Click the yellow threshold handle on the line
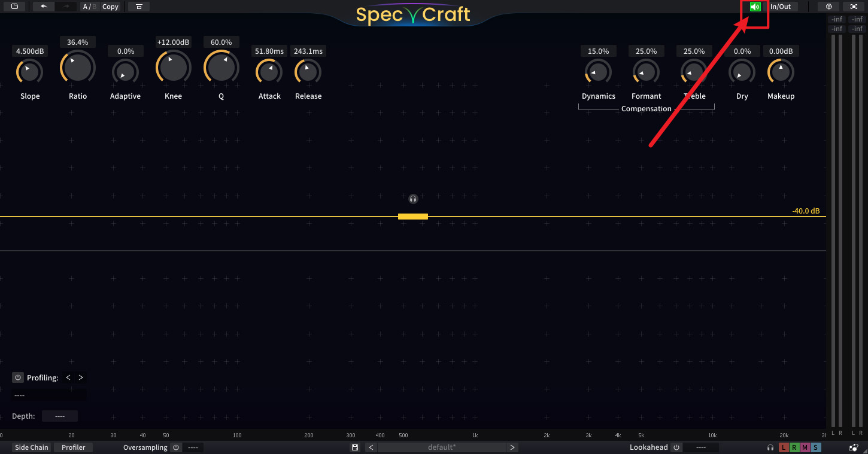868x454 pixels. (x=413, y=217)
